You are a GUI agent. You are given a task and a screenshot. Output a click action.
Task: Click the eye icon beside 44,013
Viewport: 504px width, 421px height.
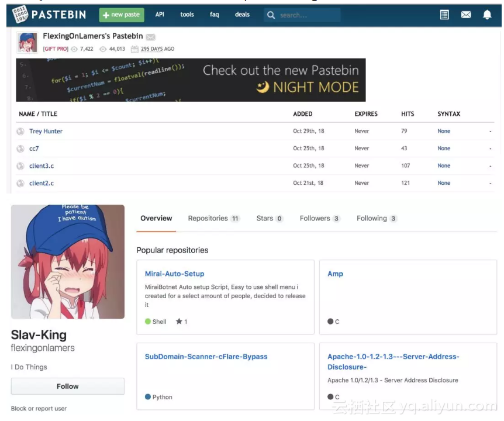click(103, 49)
